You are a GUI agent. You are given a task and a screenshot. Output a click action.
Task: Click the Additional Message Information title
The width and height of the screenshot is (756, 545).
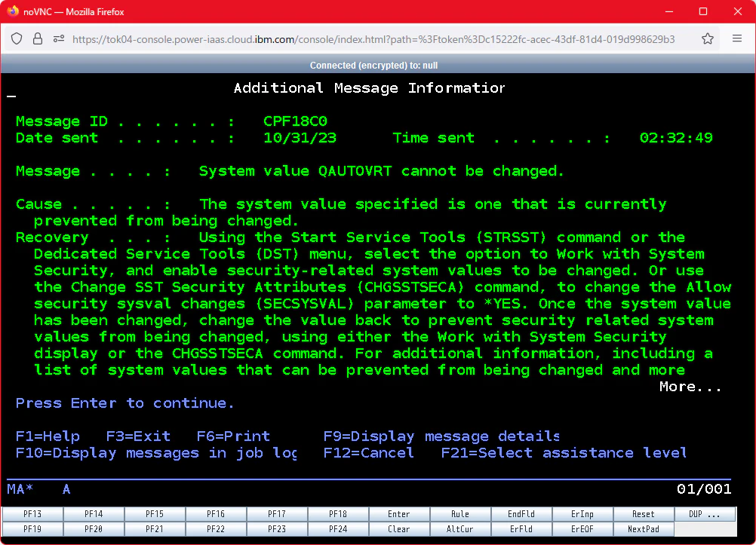(369, 88)
